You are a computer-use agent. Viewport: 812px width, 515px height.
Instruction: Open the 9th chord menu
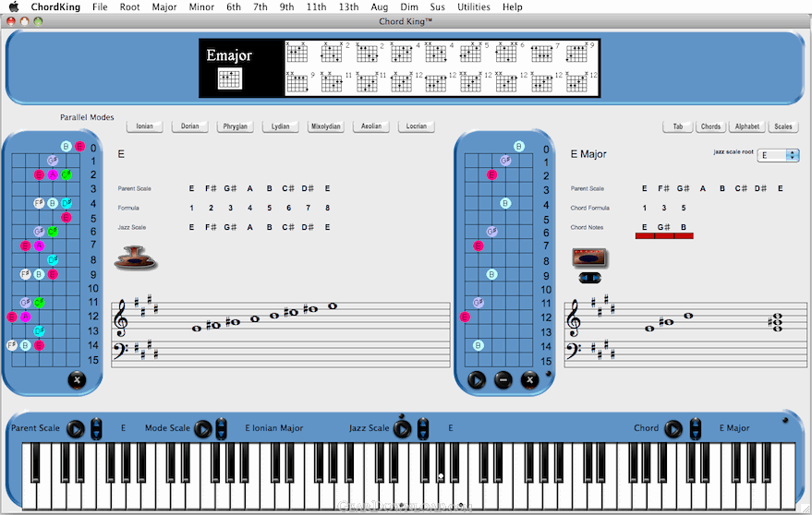click(x=287, y=6)
